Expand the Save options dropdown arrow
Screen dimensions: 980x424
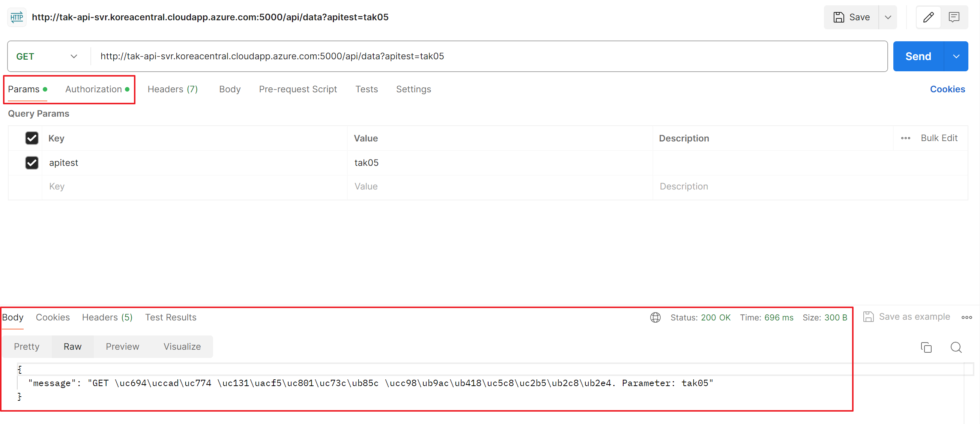click(888, 17)
